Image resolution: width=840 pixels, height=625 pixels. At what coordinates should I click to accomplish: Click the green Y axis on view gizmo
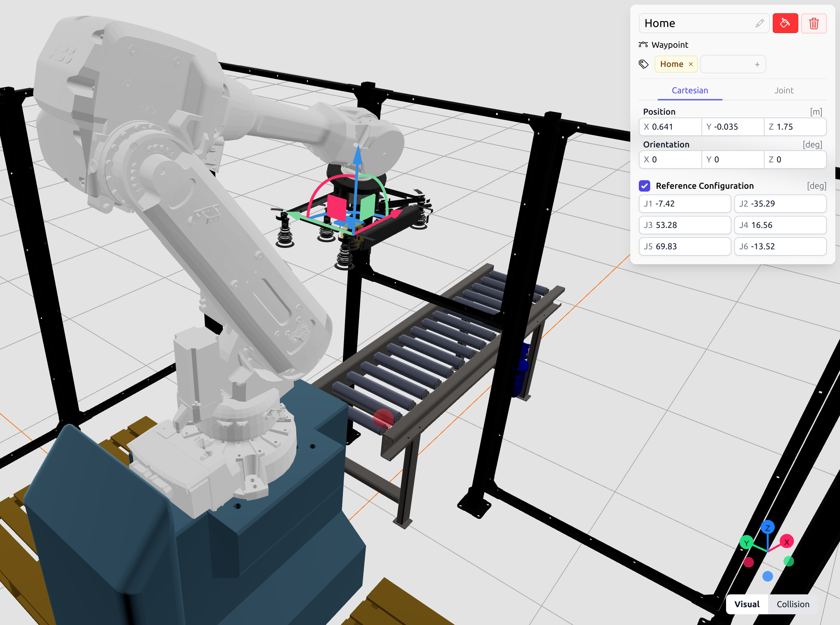click(746, 542)
